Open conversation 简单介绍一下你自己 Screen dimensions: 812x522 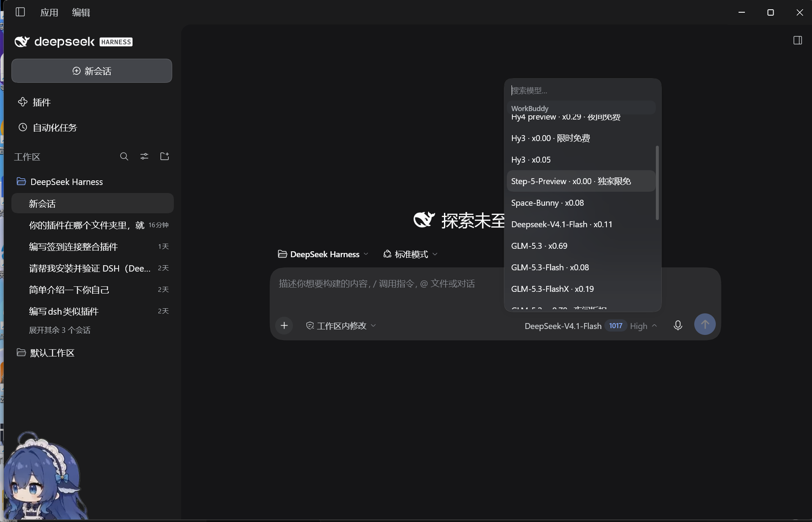92,290
